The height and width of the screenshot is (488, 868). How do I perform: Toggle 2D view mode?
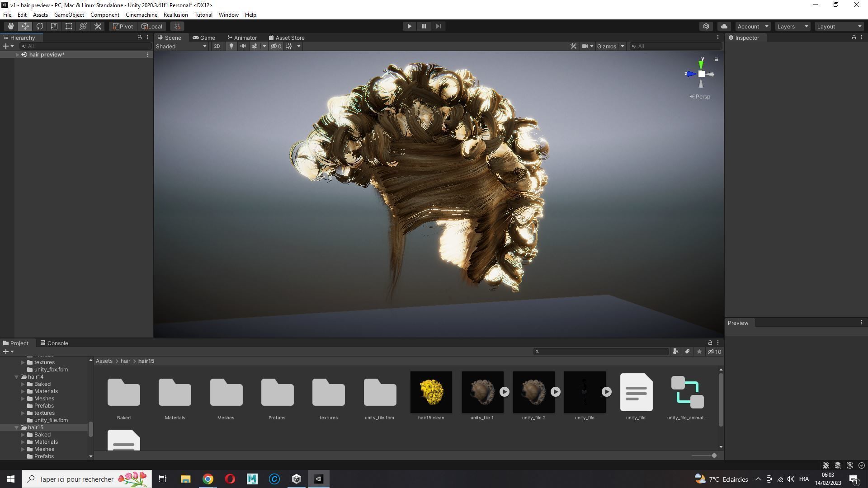[x=217, y=46]
